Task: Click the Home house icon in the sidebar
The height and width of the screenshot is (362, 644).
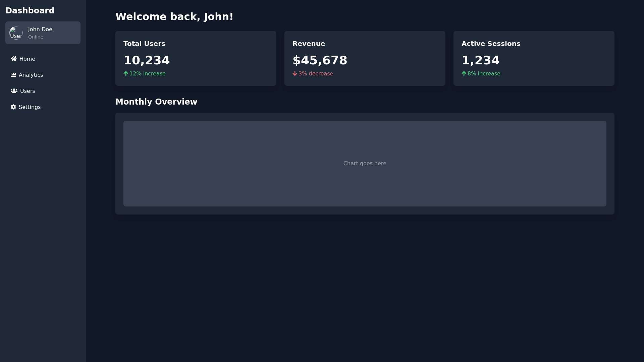Action: [x=13, y=59]
